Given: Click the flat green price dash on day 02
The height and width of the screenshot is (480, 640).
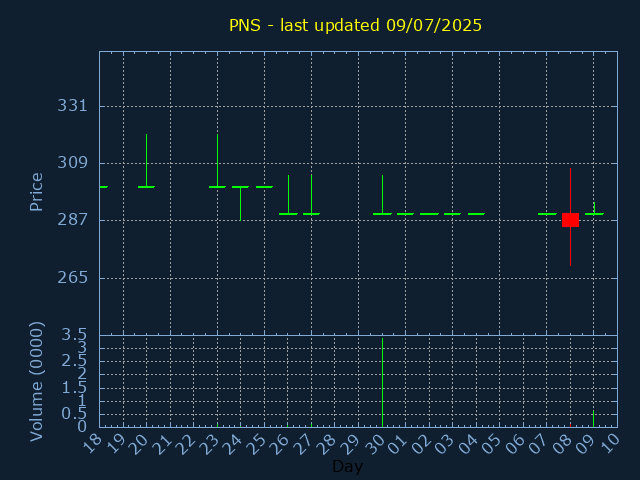Looking at the screenshot, I should point(429,214).
